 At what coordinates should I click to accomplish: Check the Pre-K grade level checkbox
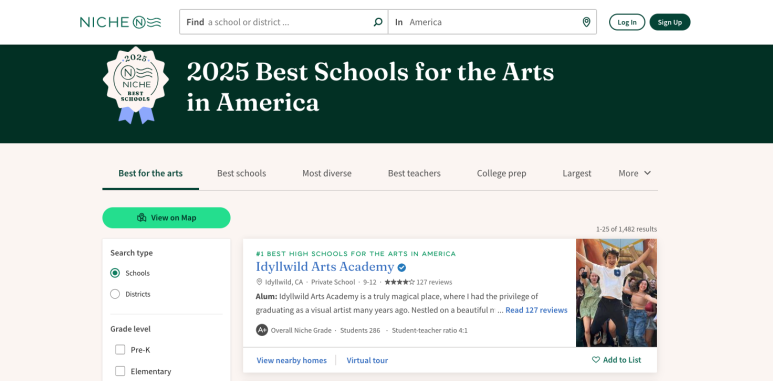tap(120, 350)
